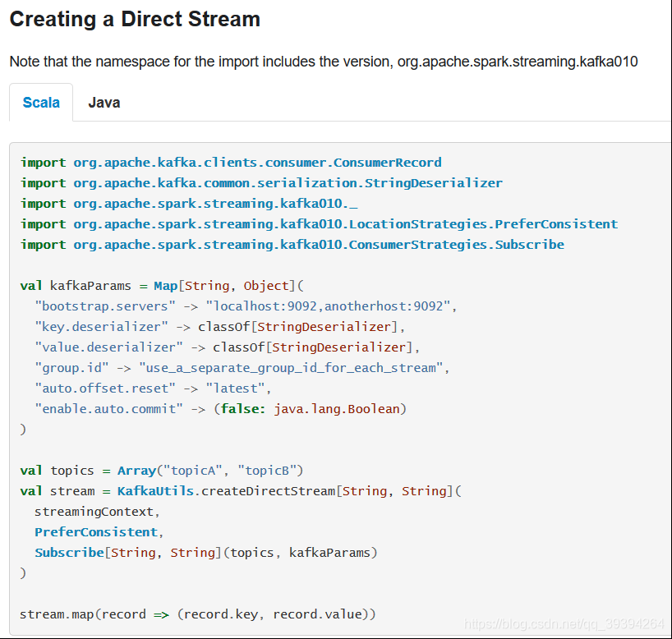Click the 'val topics = Array("topicA", "topicB")' line
This screenshot has width=672, height=639.
pos(162,471)
